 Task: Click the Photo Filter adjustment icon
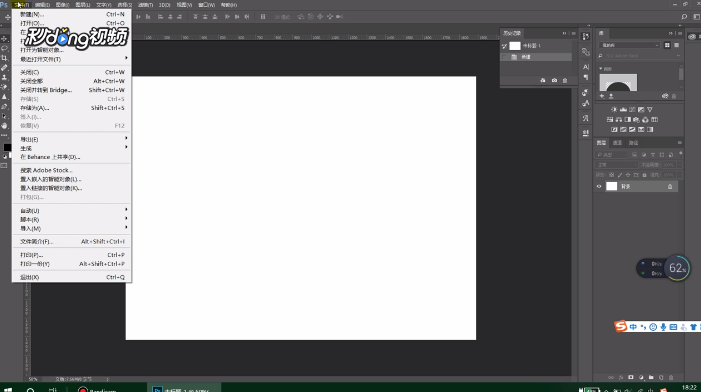click(636, 120)
